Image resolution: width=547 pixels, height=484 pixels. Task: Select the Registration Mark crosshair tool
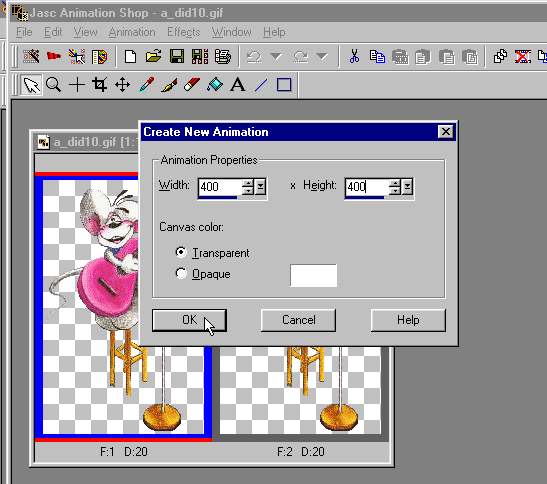[77, 85]
